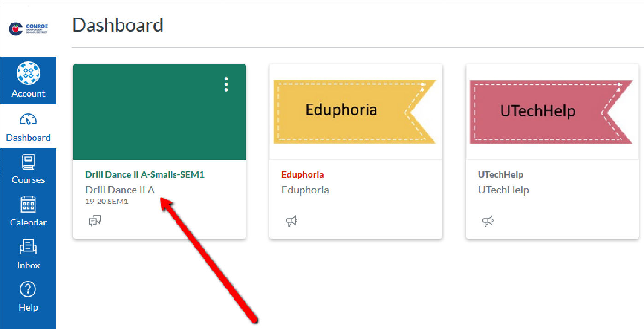This screenshot has height=329, width=644.
Task: Click the Calendar label in sidebar
Action: (x=28, y=222)
